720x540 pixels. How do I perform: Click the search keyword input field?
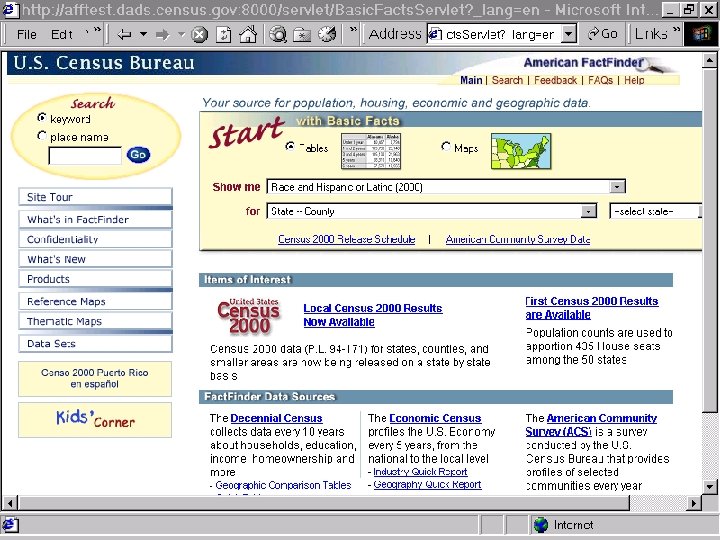pos(85,156)
